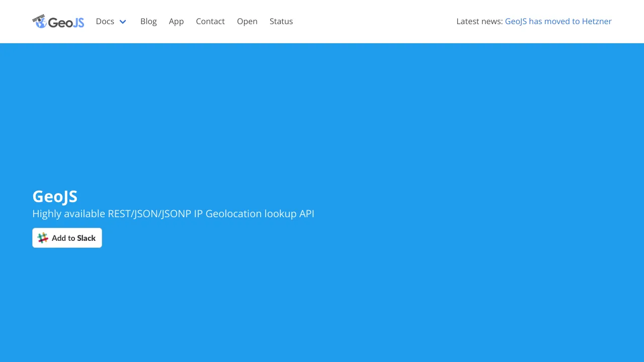
Task: Click the GeoJS satellite logo
Action: (58, 22)
